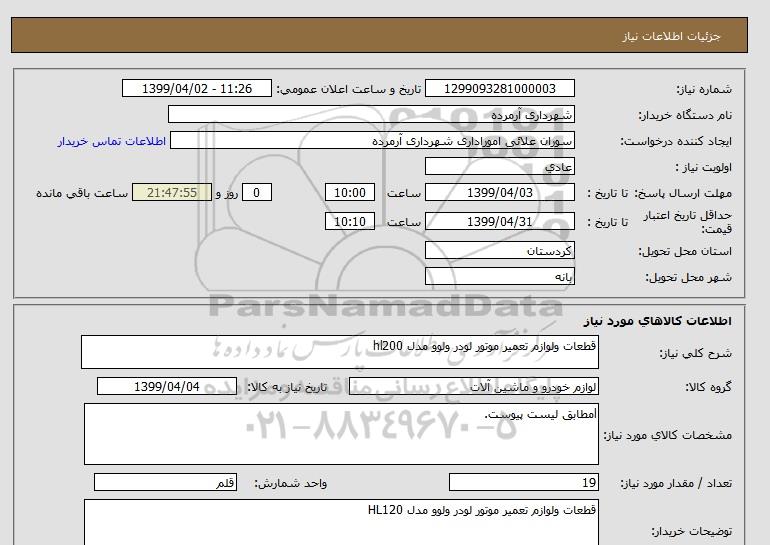The height and width of the screenshot is (545, 770).
Task: Click price validity date 1399/04/31
Action: click(x=499, y=221)
